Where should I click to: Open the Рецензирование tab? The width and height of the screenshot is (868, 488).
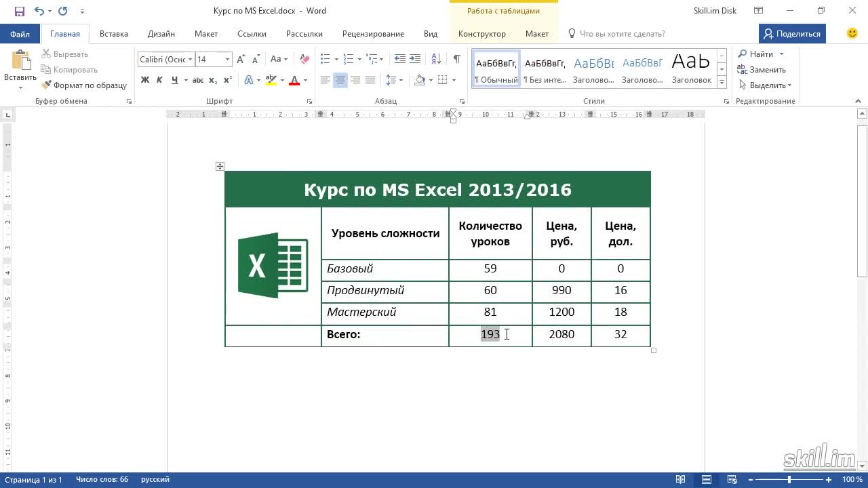click(x=373, y=34)
